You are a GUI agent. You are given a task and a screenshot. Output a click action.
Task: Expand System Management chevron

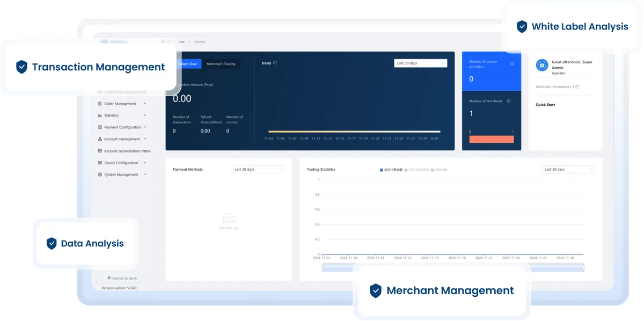145,174
